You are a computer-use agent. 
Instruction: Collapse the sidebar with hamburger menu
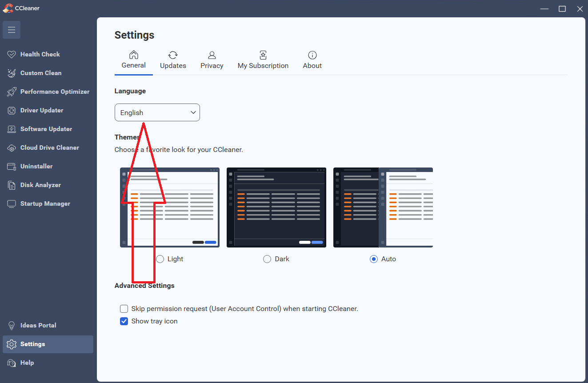[12, 30]
